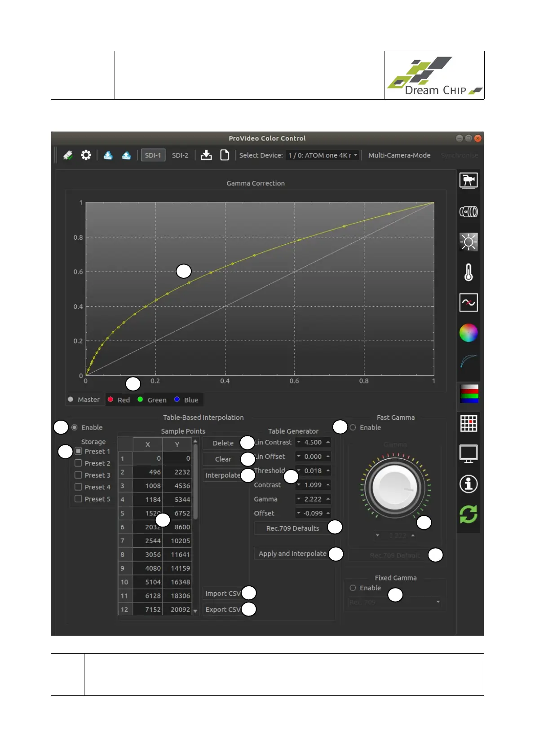Click the blue save-settings upload icon

[126, 155]
